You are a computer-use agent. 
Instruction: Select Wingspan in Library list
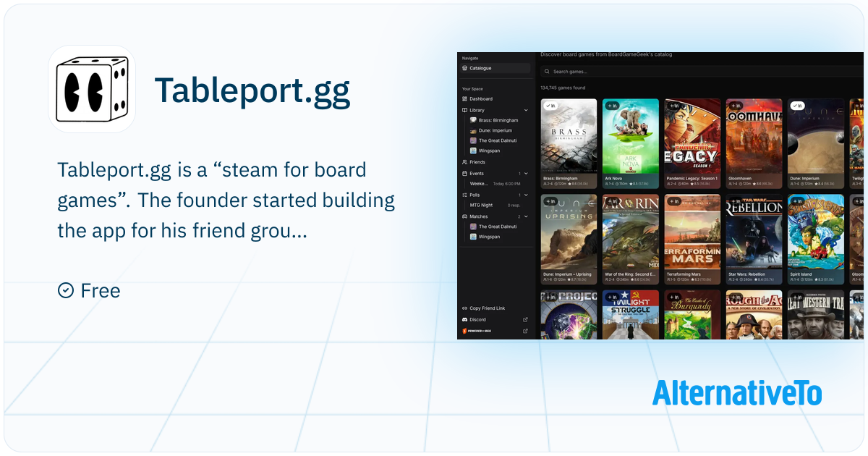pyautogui.click(x=489, y=151)
